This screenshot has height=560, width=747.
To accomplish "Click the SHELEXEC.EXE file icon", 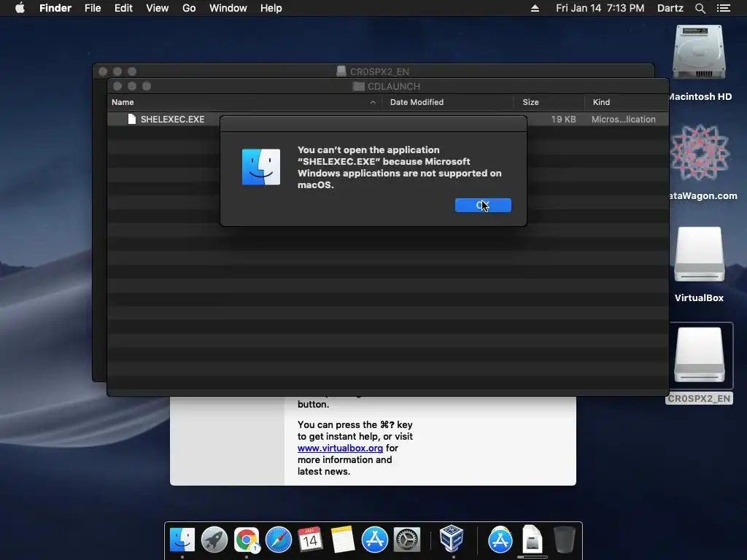I will click(x=132, y=119).
